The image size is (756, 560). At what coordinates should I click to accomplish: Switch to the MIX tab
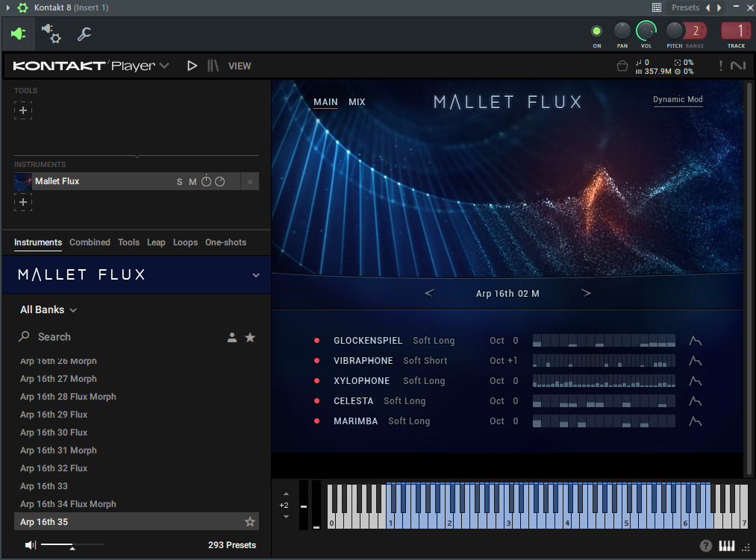[357, 102]
